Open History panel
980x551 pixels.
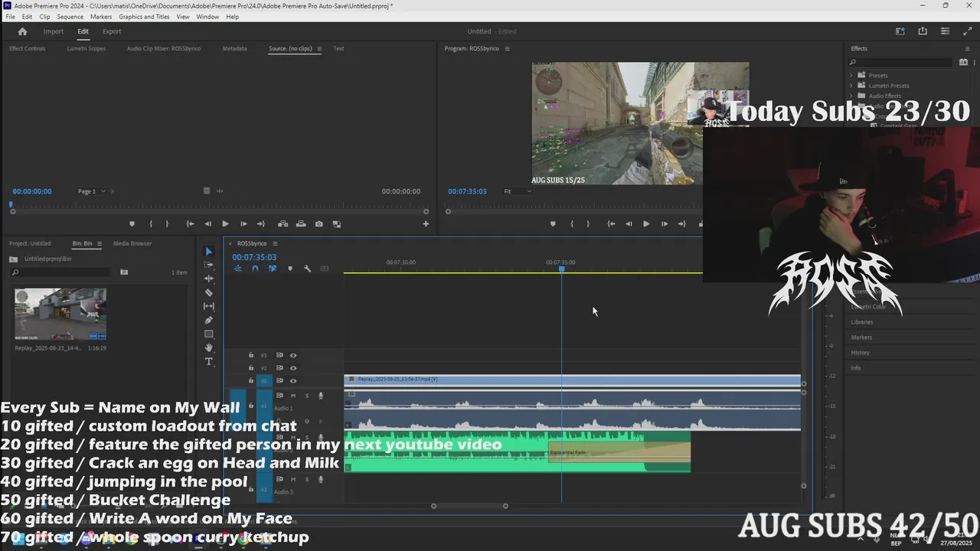861,352
